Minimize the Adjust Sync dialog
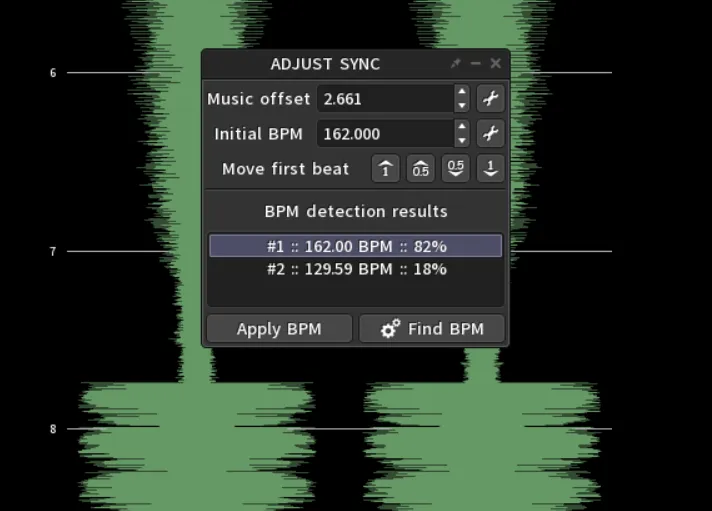Image resolution: width=712 pixels, height=511 pixels. pyautogui.click(x=475, y=64)
